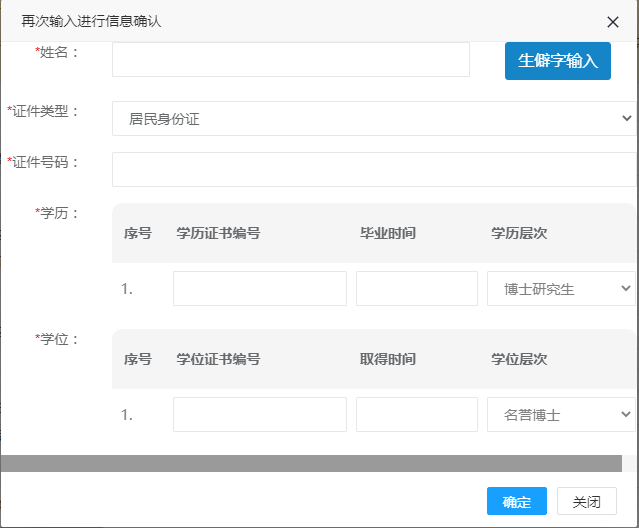Open the 生僻字输入 rare character input

(x=557, y=61)
